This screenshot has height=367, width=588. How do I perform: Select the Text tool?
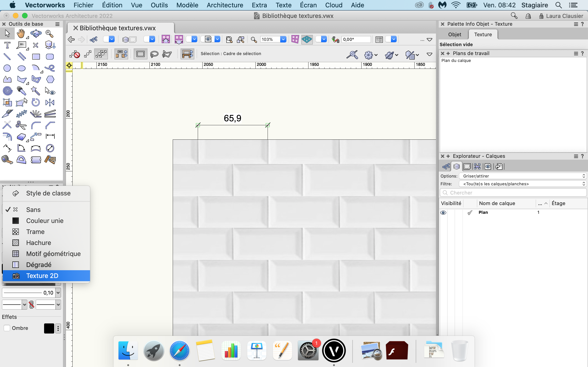(x=7, y=45)
